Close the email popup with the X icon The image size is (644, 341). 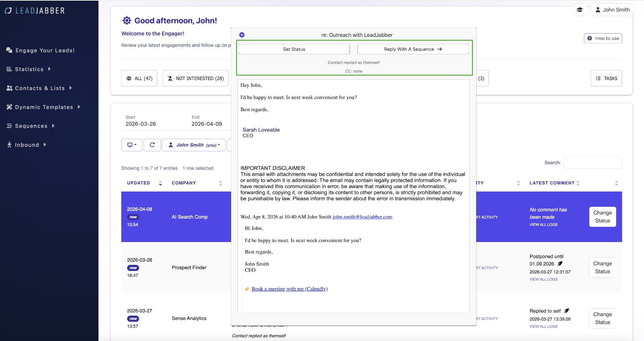(242, 35)
